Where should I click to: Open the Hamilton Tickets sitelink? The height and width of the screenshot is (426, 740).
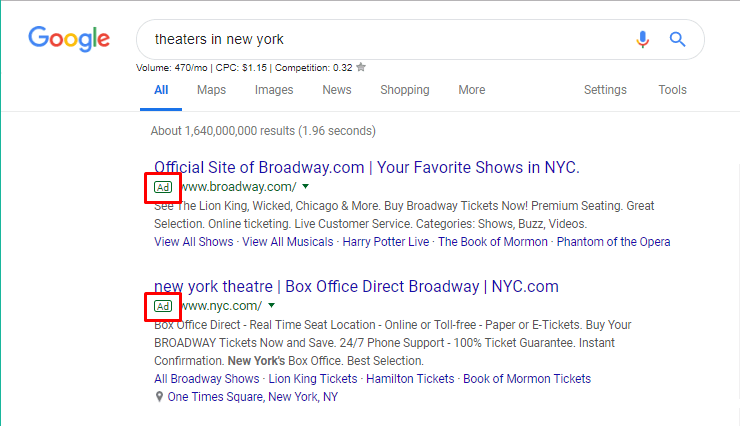410,379
